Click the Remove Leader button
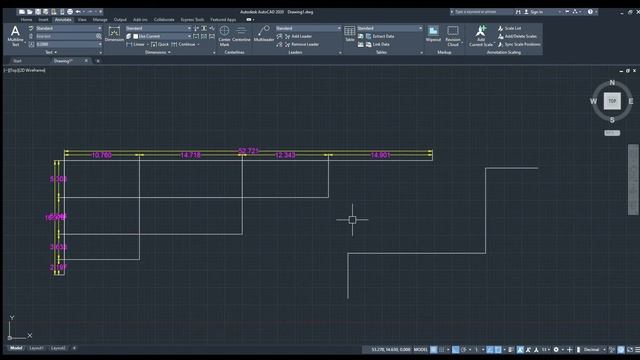The height and width of the screenshot is (360, 640). (x=302, y=44)
